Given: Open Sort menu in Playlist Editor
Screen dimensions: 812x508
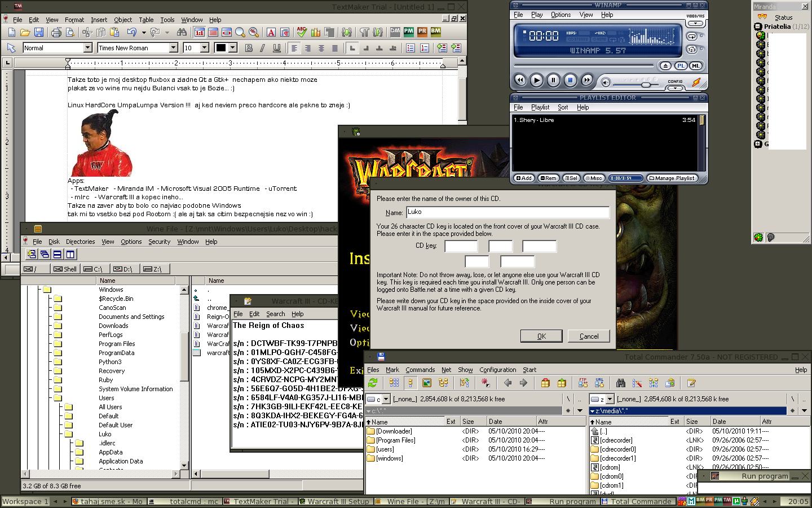Looking at the screenshot, I should (563, 107).
